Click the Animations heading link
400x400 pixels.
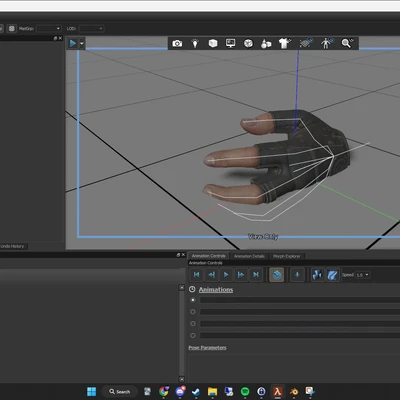pyautogui.click(x=216, y=290)
